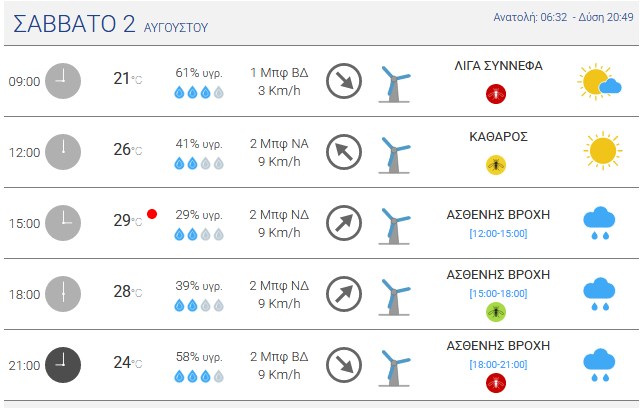Click the dark clock icon at 21:00
Screen dimensions: 641x408
pyautogui.click(x=63, y=365)
